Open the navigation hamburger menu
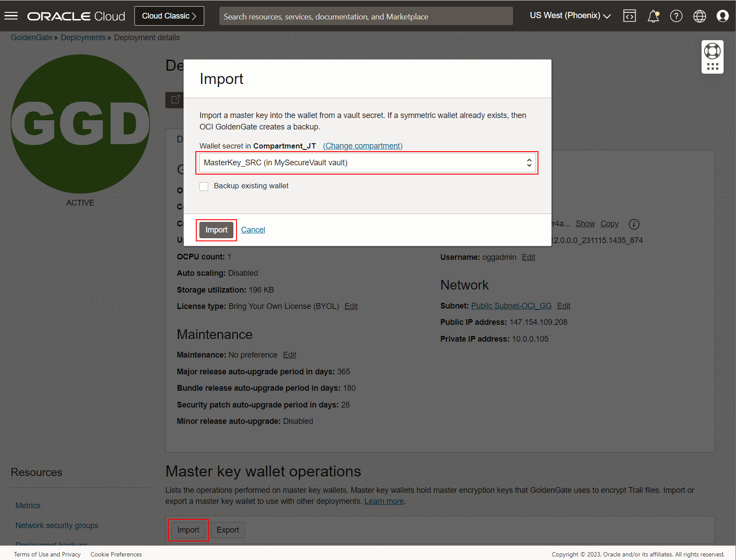Screen dimensions: 736x560 pos(11,16)
